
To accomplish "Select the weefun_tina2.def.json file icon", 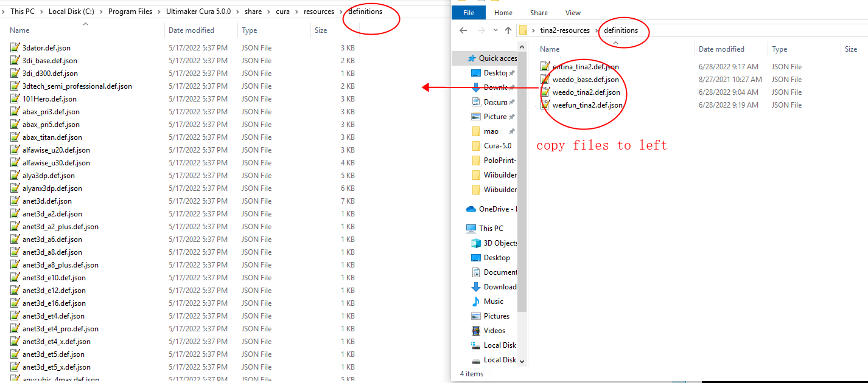I will [x=545, y=105].
